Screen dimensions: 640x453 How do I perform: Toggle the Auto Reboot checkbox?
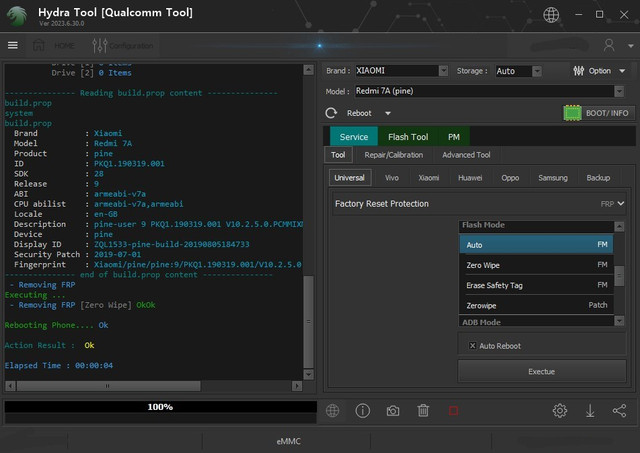pyautogui.click(x=472, y=346)
